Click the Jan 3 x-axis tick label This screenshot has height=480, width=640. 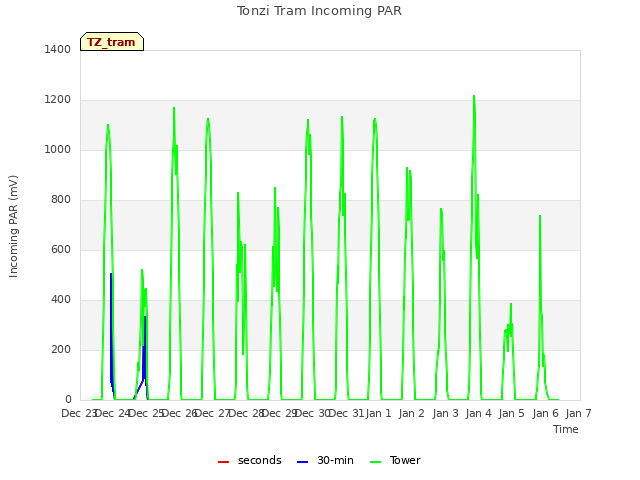445,413
